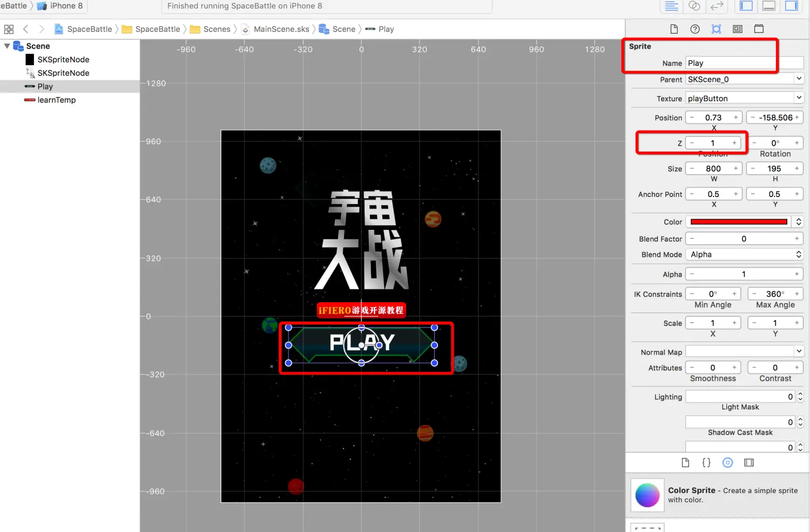Increase the Rotation angle
810x532 pixels.
tap(796, 143)
